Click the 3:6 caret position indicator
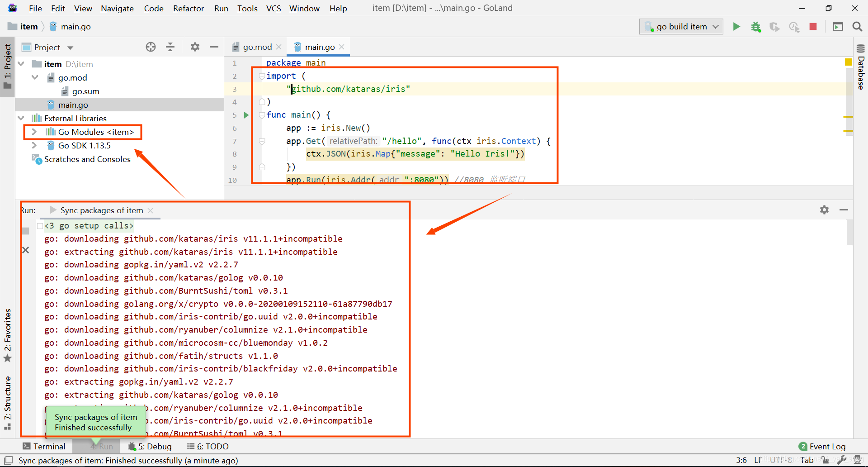The image size is (868, 467). tap(741, 461)
